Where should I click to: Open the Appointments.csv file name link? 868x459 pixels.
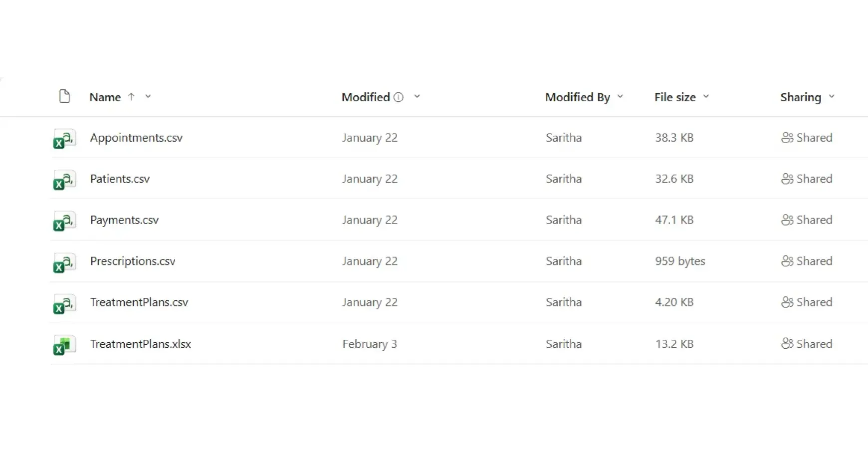[x=136, y=138]
